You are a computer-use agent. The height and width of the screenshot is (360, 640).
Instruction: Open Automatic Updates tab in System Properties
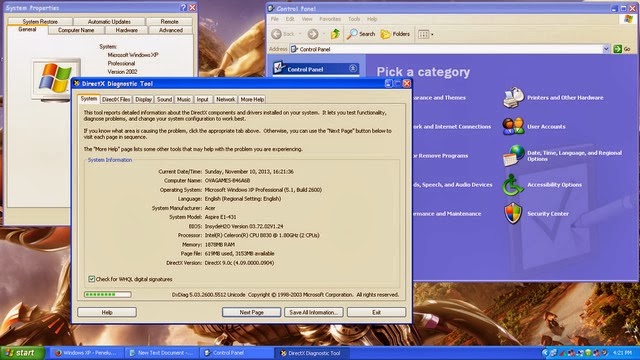pos(109,22)
